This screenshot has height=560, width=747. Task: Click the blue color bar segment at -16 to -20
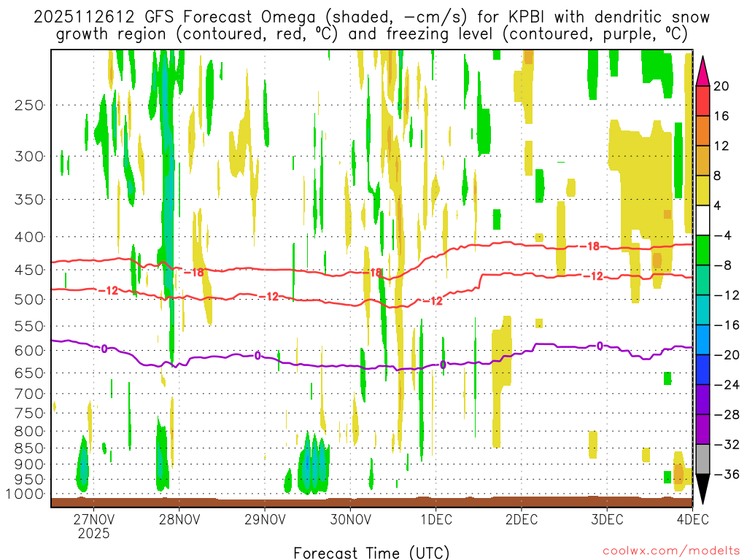pyautogui.click(x=703, y=340)
